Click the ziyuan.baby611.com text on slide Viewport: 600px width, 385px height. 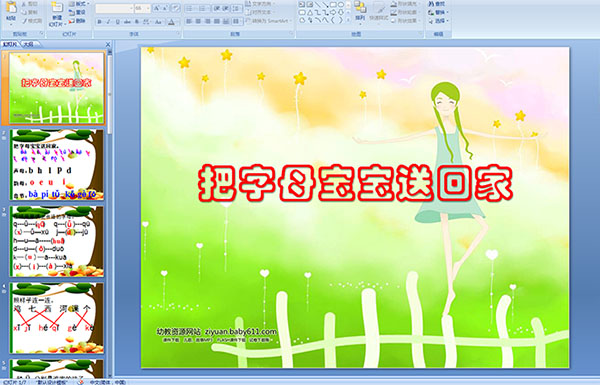241,331
